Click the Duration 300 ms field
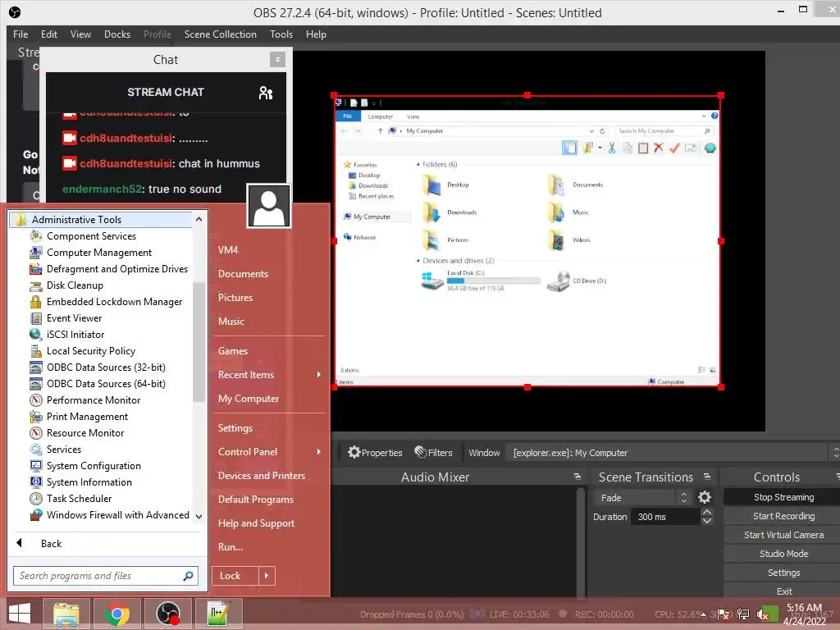Viewport: 840px width, 630px height. (x=666, y=517)
